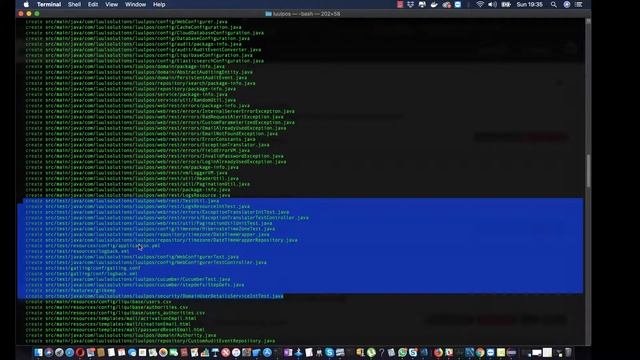Image resolution: width=640 pixels, height=360 pixels.
Task: Click line src/test/resources/logback.xml
Action: pyautogui.click(x=78, y=251)
